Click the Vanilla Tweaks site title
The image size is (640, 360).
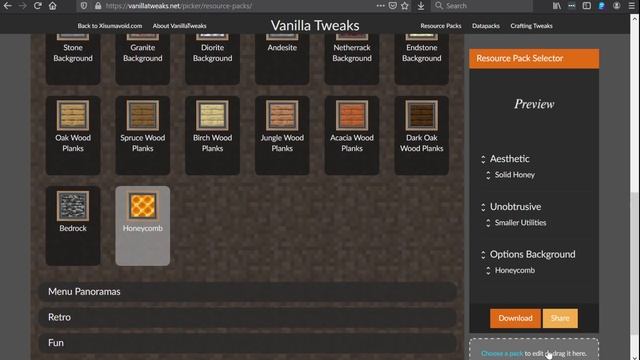pyautogui.click(x=315, y=25)
